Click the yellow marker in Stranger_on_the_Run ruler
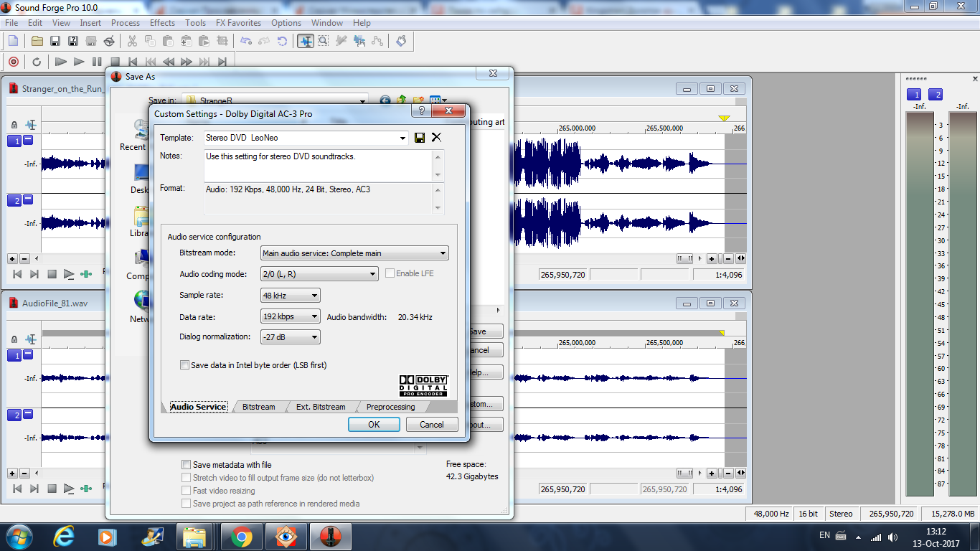The width and height of the screenshot is (980, 551). (724, 118)
